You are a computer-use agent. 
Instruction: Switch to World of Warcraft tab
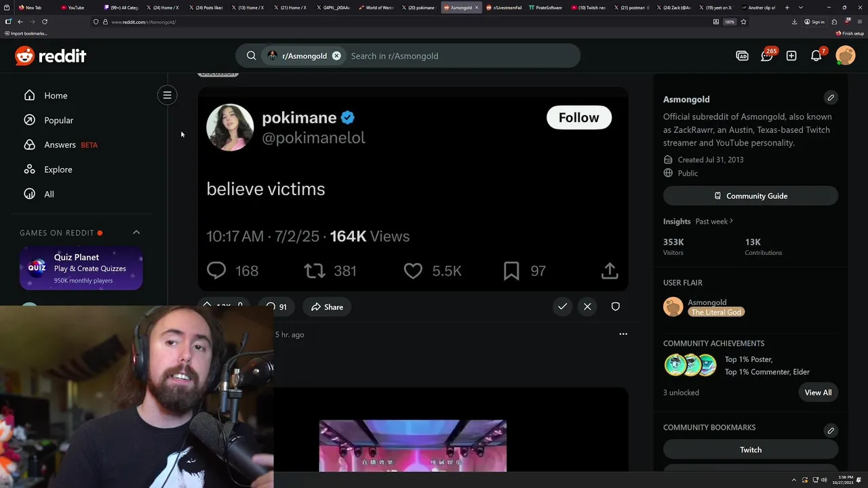[x=376, y=7]
